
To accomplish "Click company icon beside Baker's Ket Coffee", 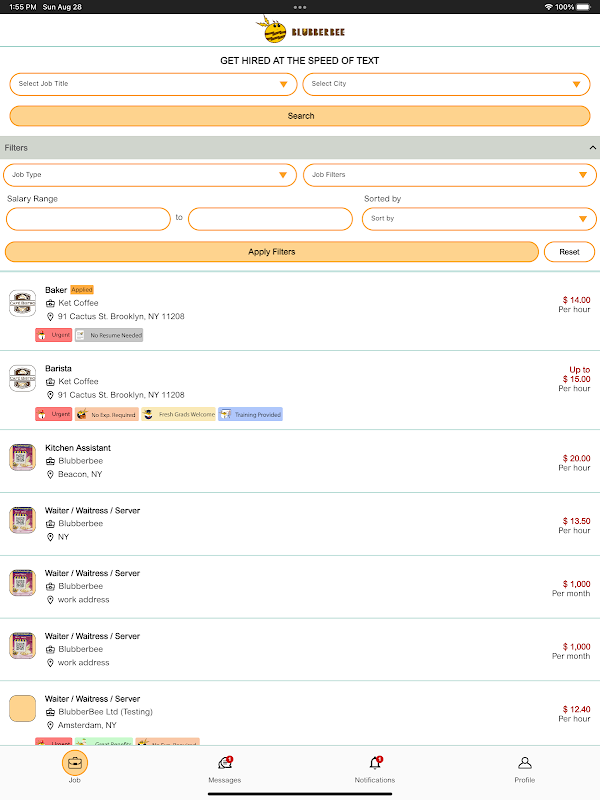I will 50,303.
